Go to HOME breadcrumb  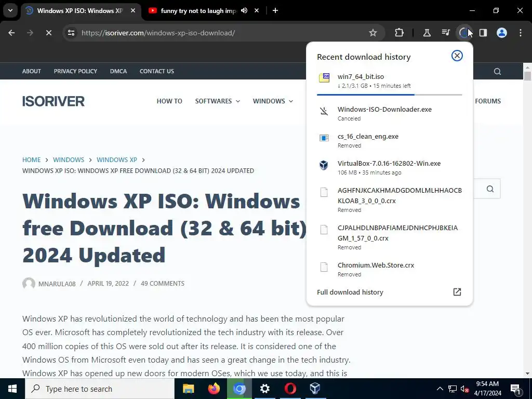tap(31, 160)
